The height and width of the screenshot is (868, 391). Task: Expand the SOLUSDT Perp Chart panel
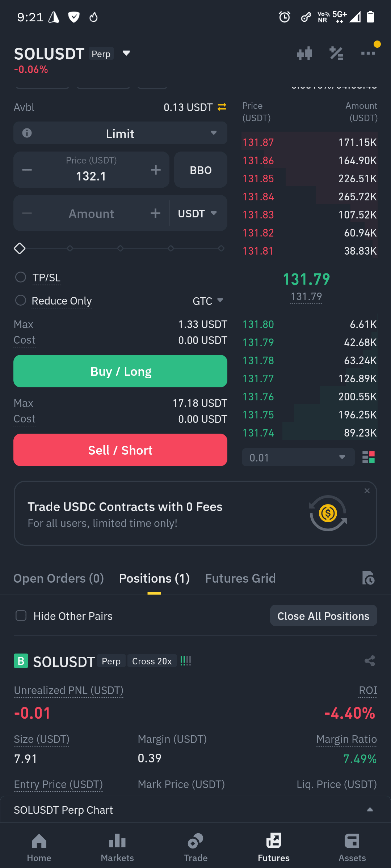(x=195, y=810)
